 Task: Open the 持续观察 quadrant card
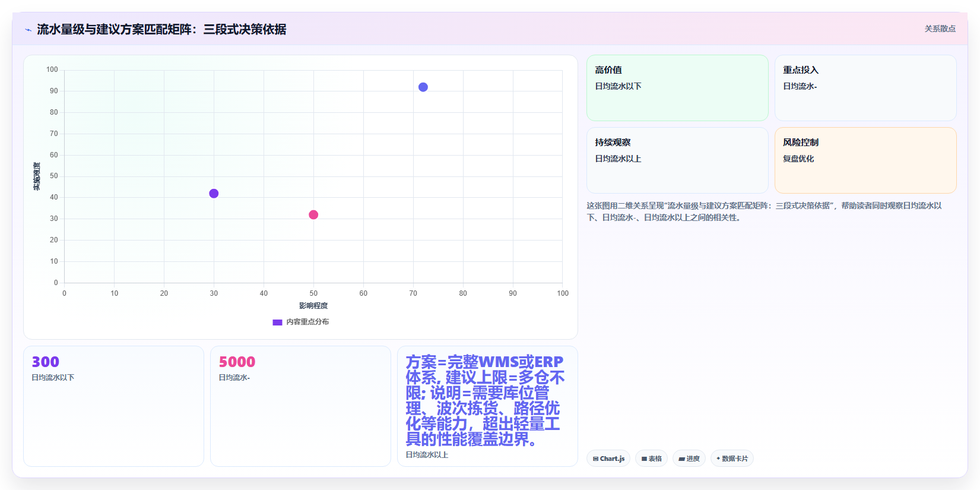point(677,160)
